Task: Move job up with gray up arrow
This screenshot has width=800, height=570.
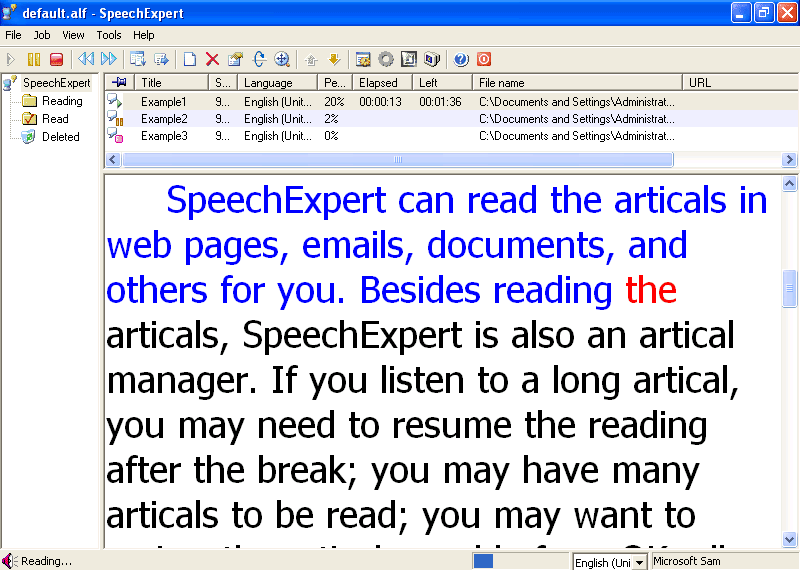Action: [311, 60]
